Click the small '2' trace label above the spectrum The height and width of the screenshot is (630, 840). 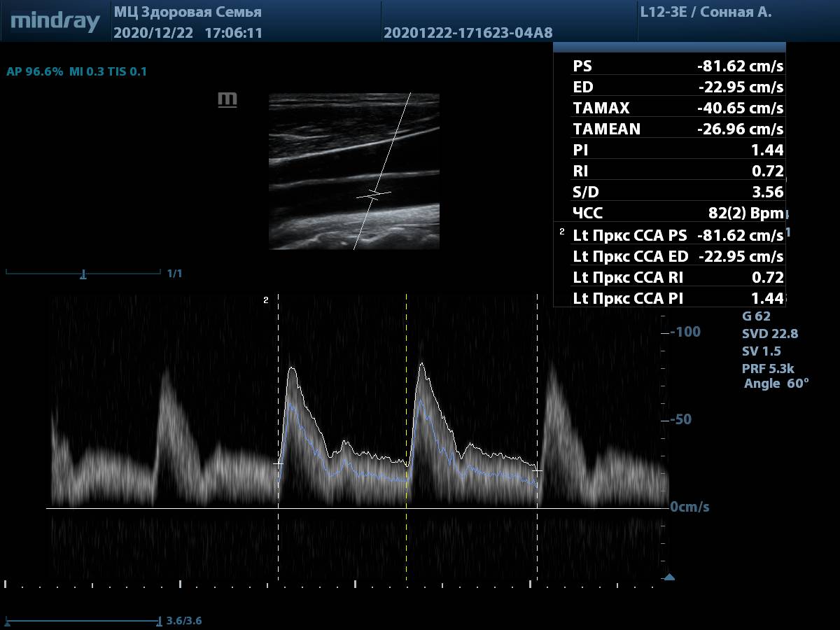(265, 300)
